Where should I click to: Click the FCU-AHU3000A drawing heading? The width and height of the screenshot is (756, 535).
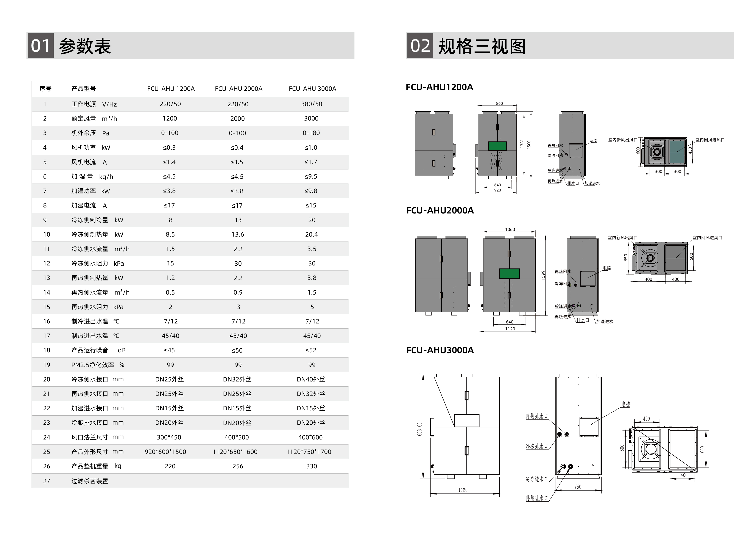(x=440, y=350)
